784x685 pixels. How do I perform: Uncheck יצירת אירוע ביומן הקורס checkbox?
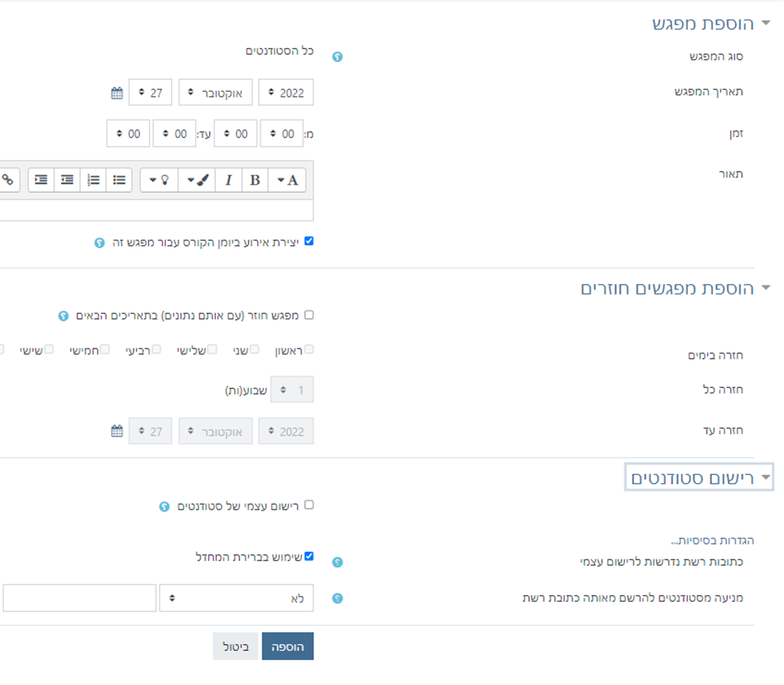tap(309, 241)
